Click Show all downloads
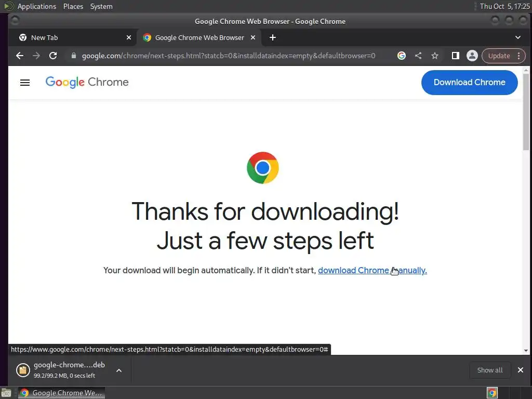Screen dimensions: 532x399 pos(489,370)
